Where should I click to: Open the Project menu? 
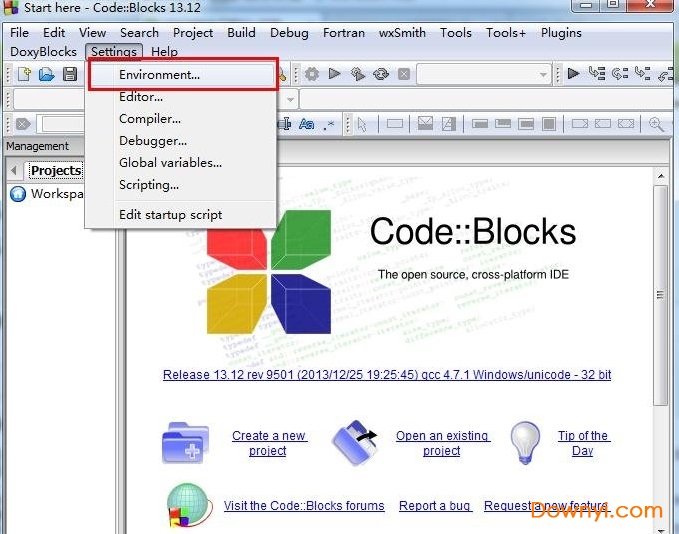tap(193, 33)
